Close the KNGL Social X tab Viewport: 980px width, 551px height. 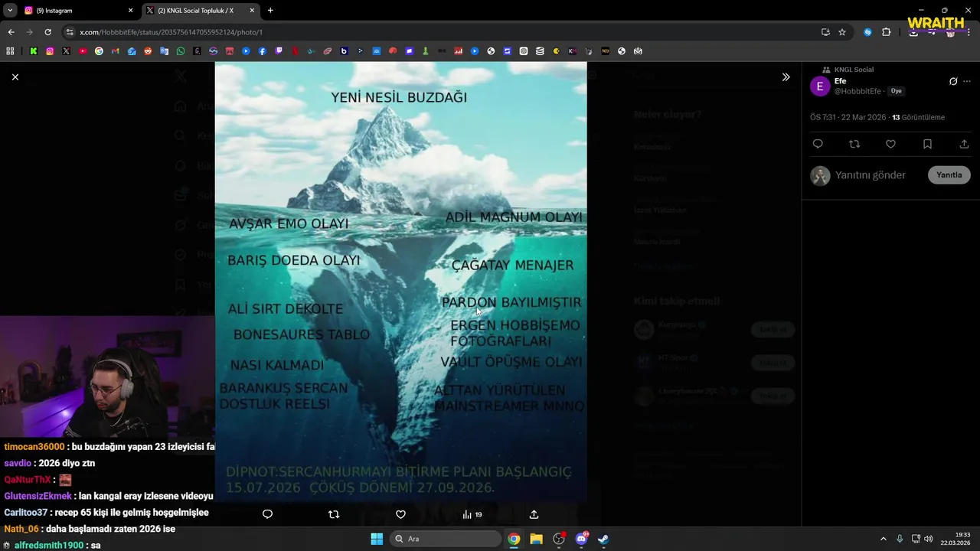point(252,11)
